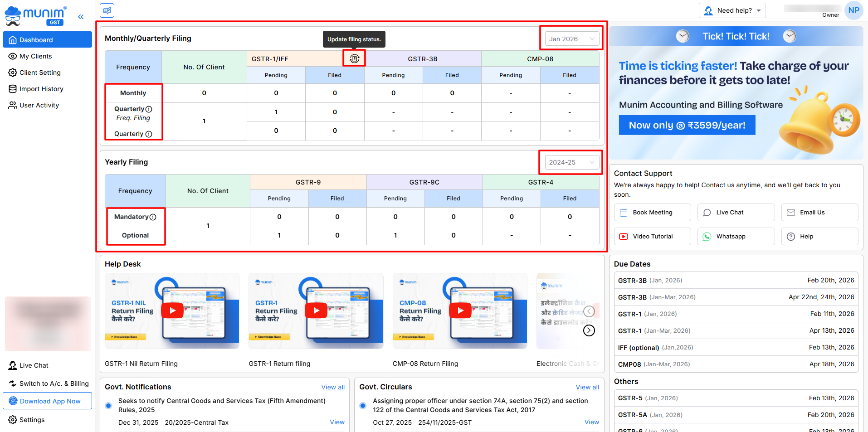Click the Mandatory info icon
Viewport: 868px width, 432px height.
[x=153, y=217]
